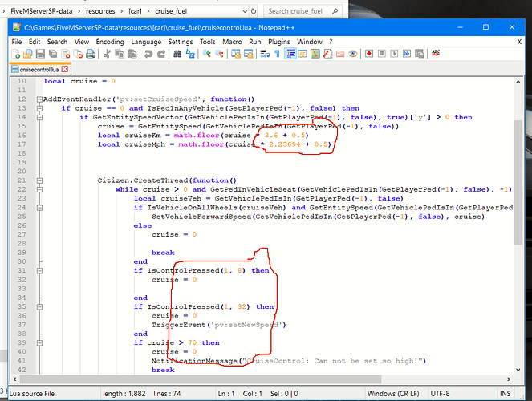Close the cruisecontrol.lua tab with red X

click(64, 69)
